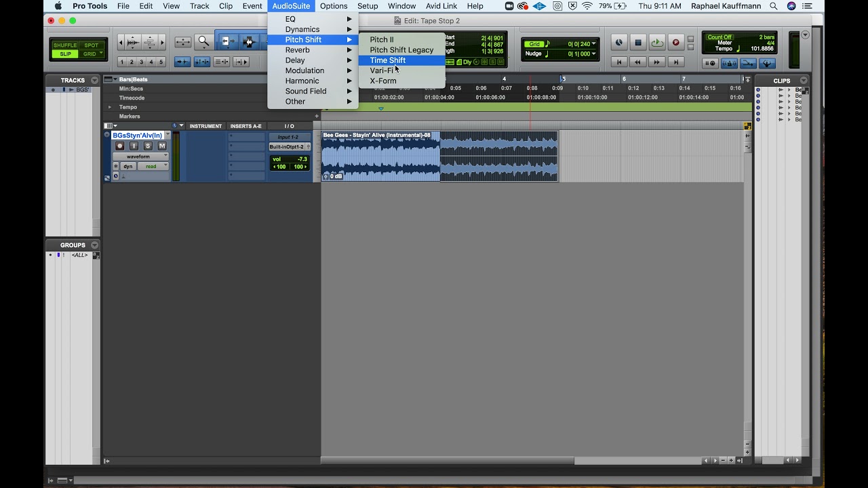Open the track view selector 'waveform'
The height and width of the screenshot is (488, 868).
point(140,157)
